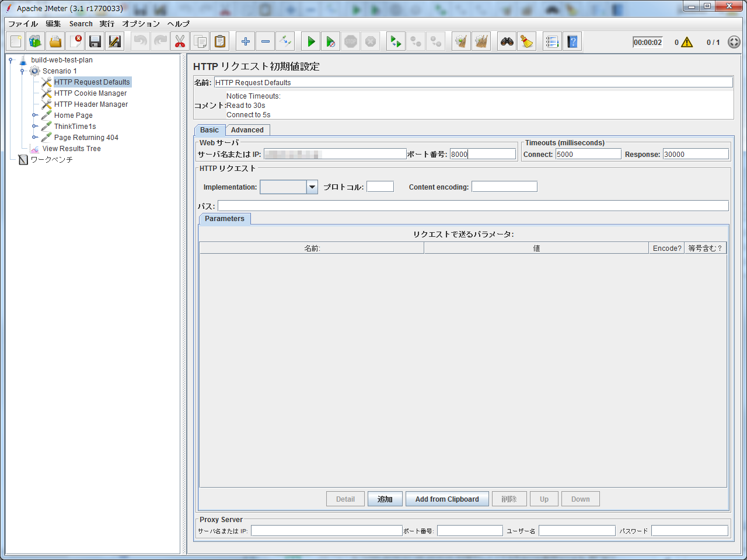Save the test plan with floppy icon
The height and width of the screenshot is (560, 747).
pyautogui.click(x=95, y=41)
